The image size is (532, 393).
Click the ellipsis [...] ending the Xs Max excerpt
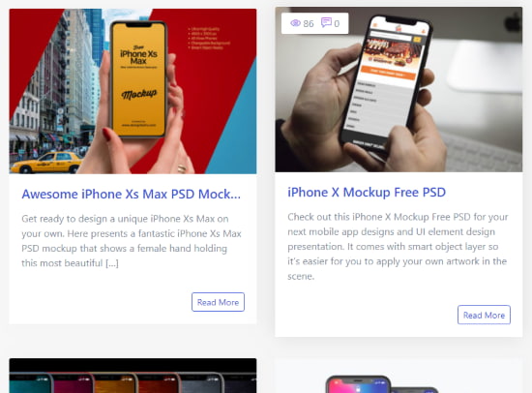[x=112, y=263]
